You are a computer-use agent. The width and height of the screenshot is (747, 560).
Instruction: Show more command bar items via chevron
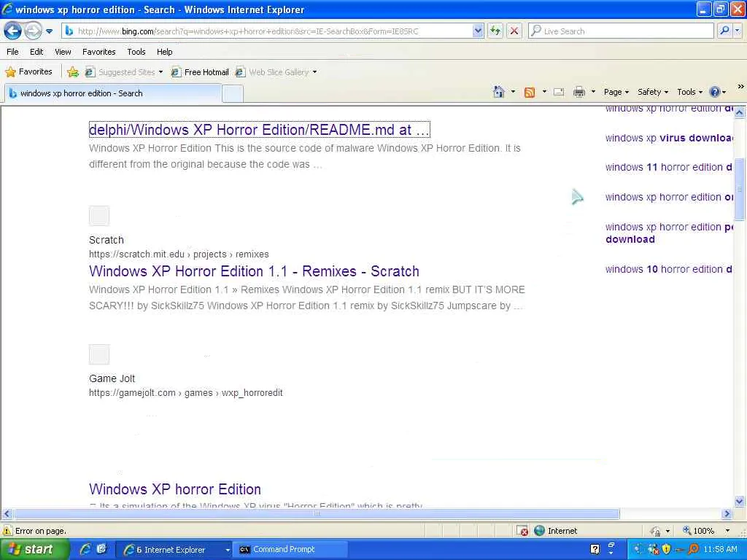point(740,87)
